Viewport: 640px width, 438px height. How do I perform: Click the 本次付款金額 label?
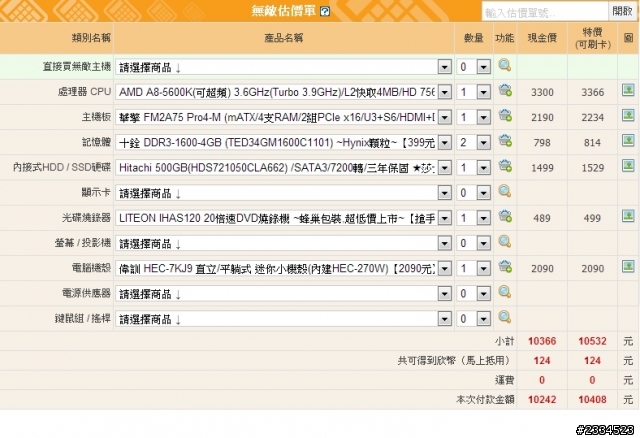[485, 399]
